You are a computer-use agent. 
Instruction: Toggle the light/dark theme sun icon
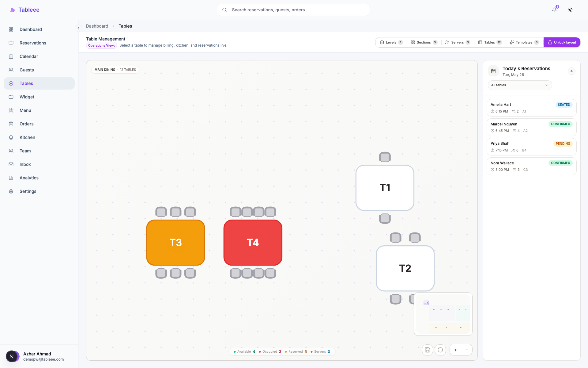click(570, 10)
